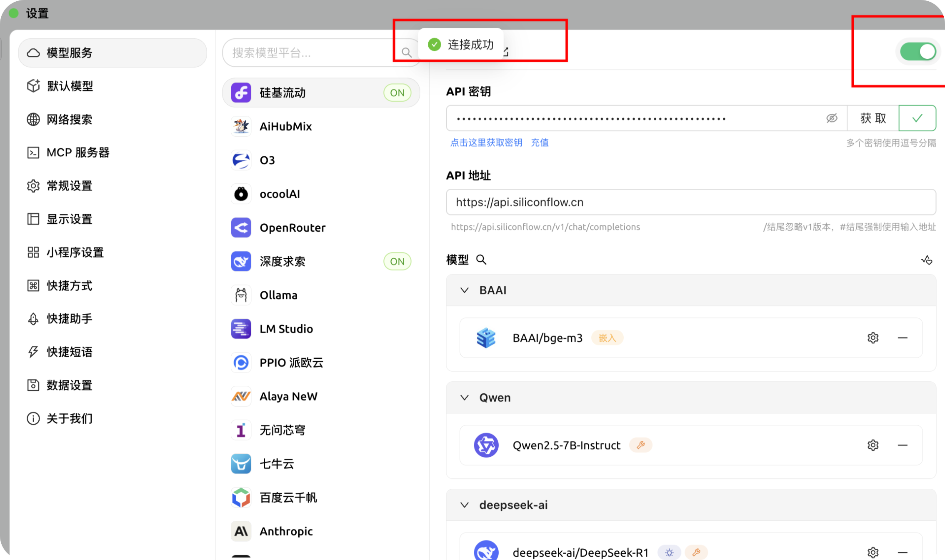This screenshot has height=560, width=945.
Task: Click the 充值 recharge link
Action: coord(540,142)
